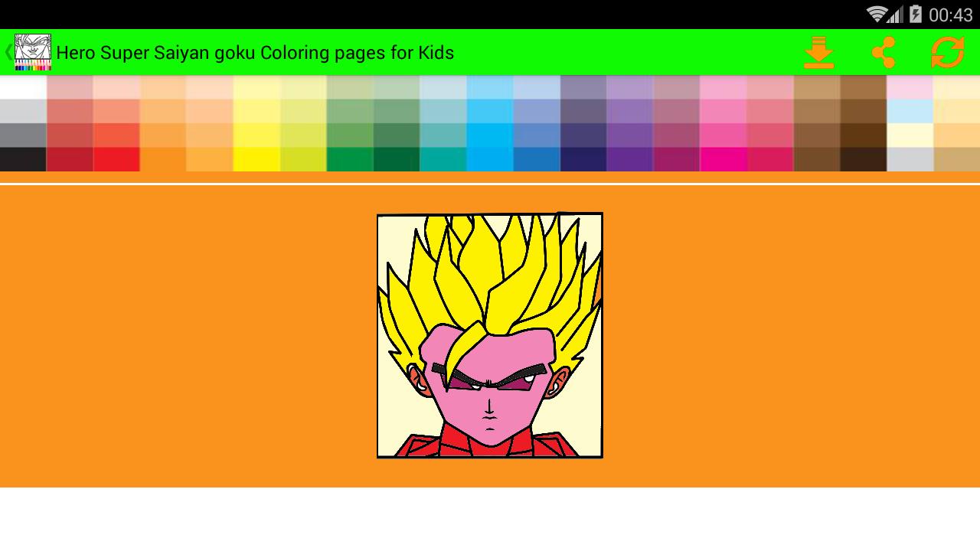Pick the tan swatch at palette's bottom-right corner
Image resolution: width=980 pixels, height=551 pixels.
pyautogui.click(x=957, y=159)
